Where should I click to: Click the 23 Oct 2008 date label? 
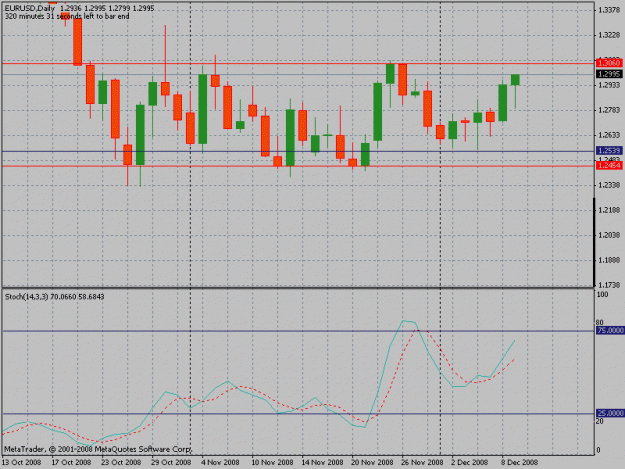pyautogui.click(x=121, y=462)
